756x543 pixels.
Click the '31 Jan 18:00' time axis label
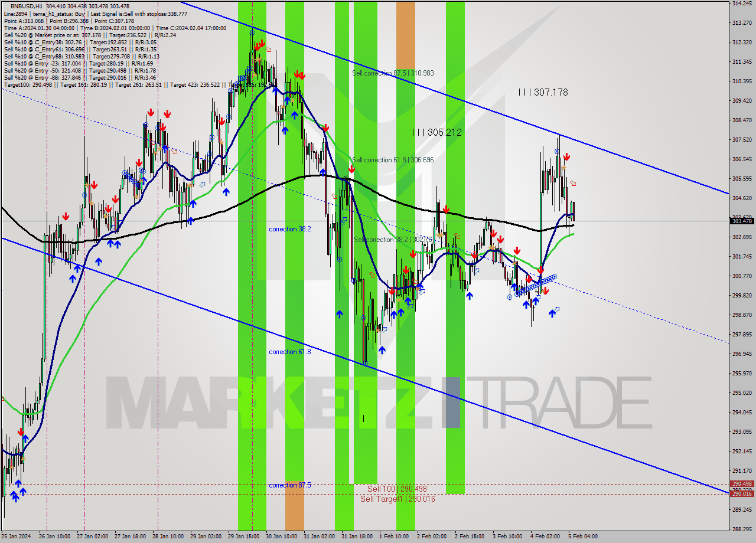pos(357,537)
